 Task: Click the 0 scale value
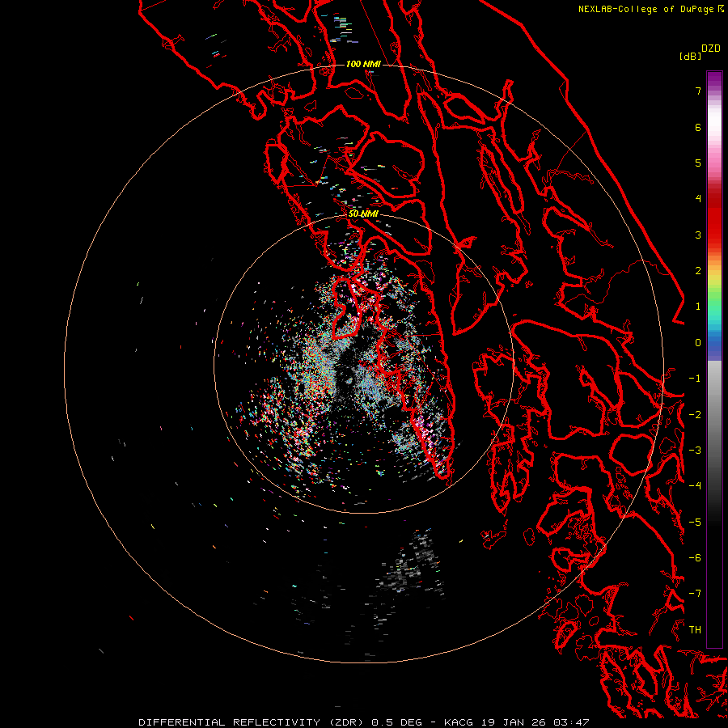698,343
